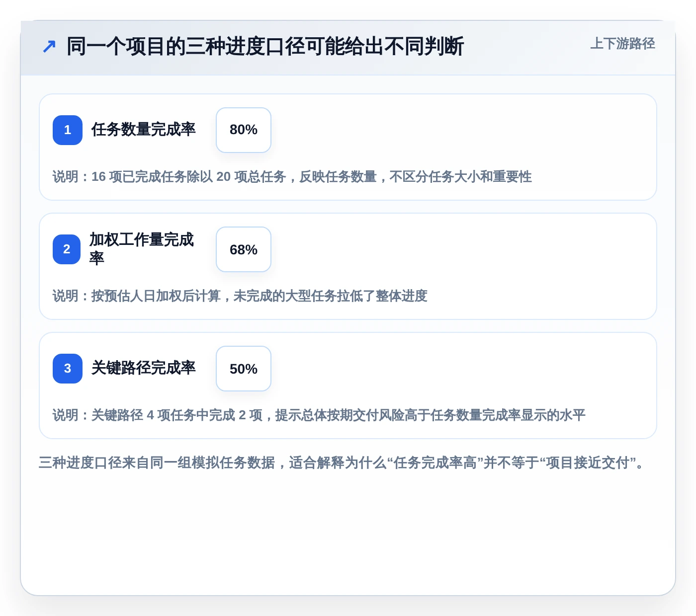Click the number 1 badge
This screenshot has width=696, height=616.
tap(68, 130)
